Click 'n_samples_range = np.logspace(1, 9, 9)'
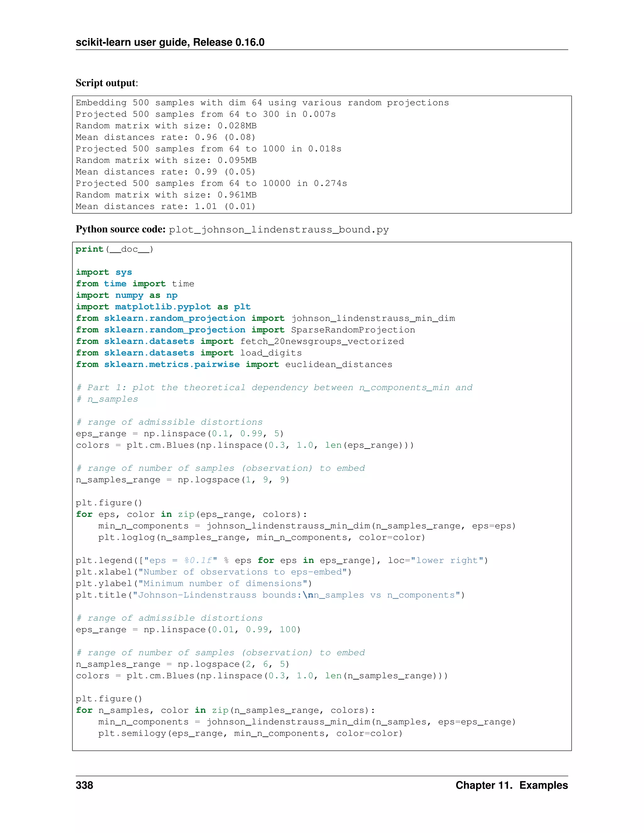644x833 pixels. point(183,480)
